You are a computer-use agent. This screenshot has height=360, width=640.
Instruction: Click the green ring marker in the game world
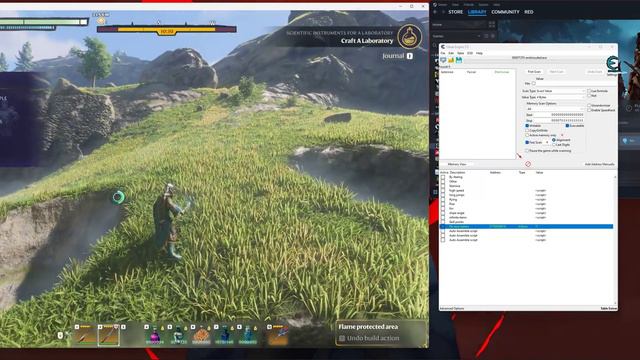(x=118, y=198)
